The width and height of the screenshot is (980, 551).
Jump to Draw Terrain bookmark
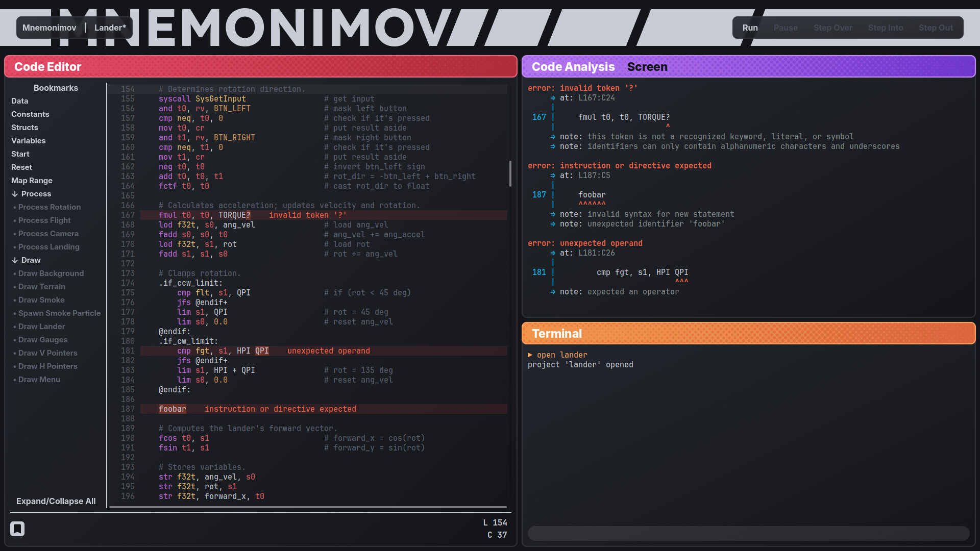click(41, 287)
